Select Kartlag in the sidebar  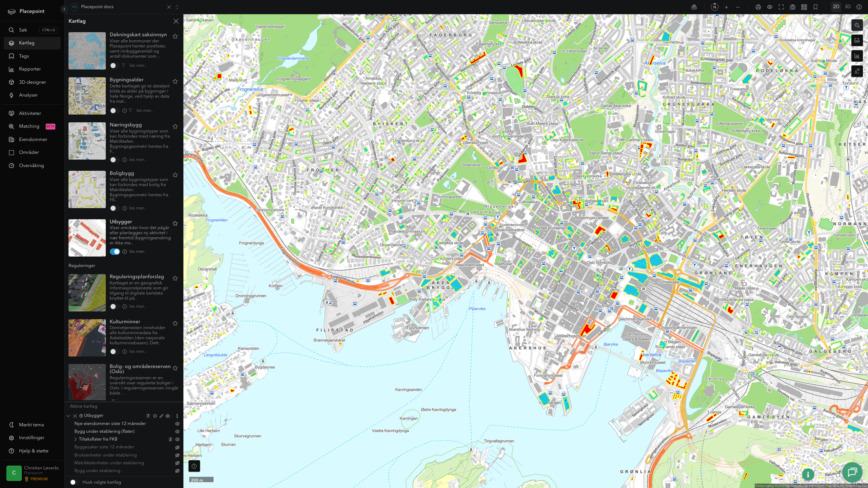[x=32, y=43]
